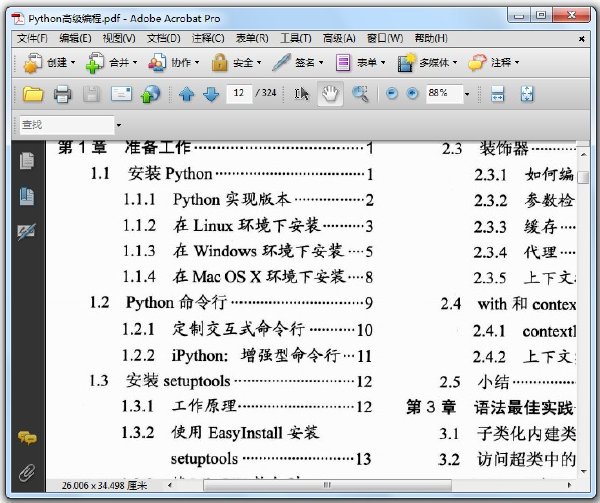Click the Forms icon
The image size is (600, 503).
pos(343,62)
